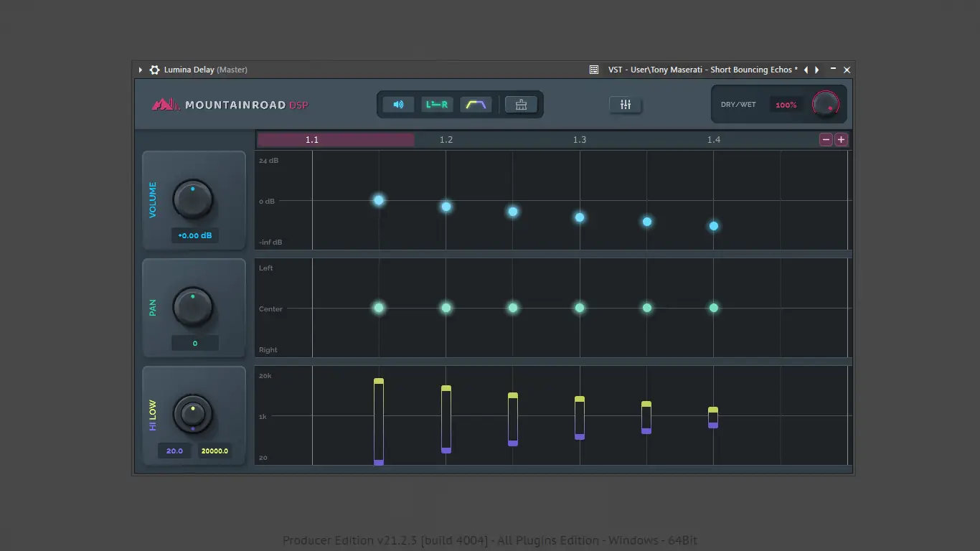This screenshot has width=980, height=551.
Task: Click the minus button to remove echoes
Action: (826, 139)
